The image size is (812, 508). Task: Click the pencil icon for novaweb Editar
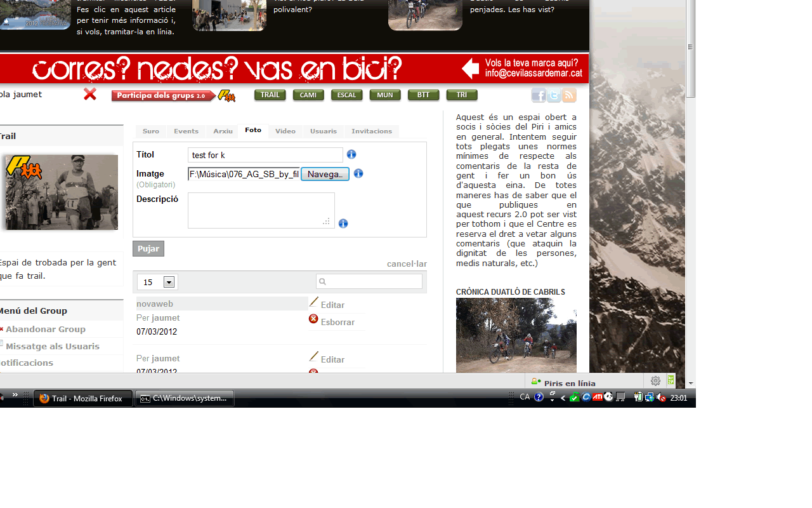click(x=313, y=302)
